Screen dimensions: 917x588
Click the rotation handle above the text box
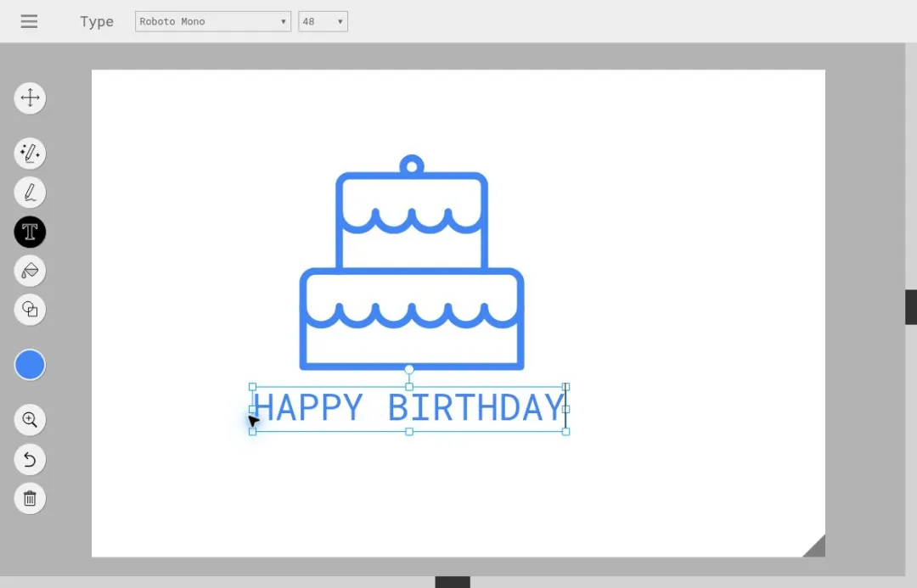(x=409, y=369)
